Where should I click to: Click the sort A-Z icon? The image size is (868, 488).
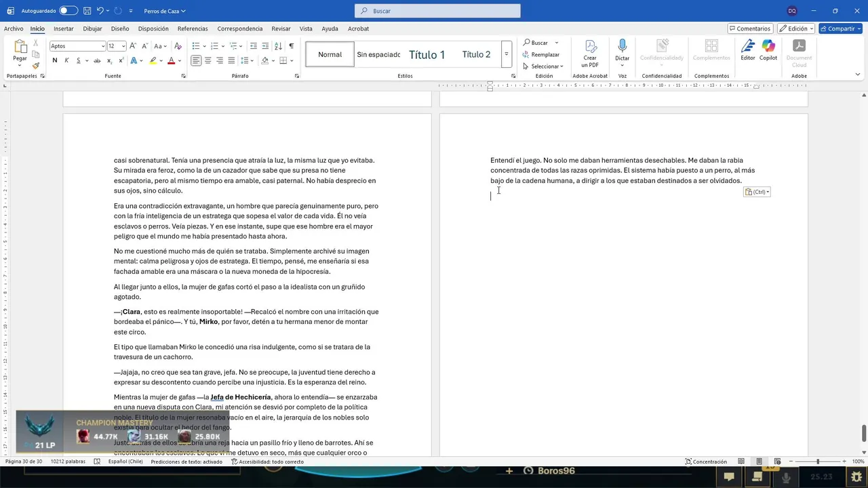point(278,46)
